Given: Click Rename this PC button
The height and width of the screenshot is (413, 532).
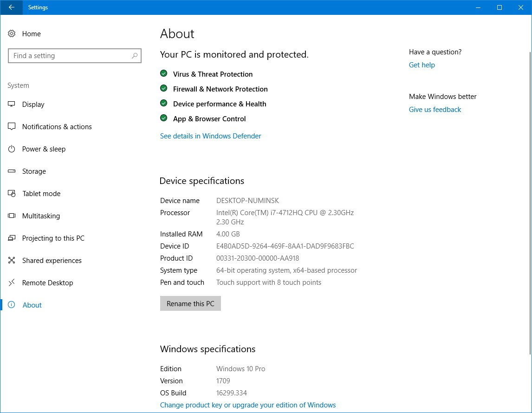Looking at the screenshot, I should pos(190,303).
